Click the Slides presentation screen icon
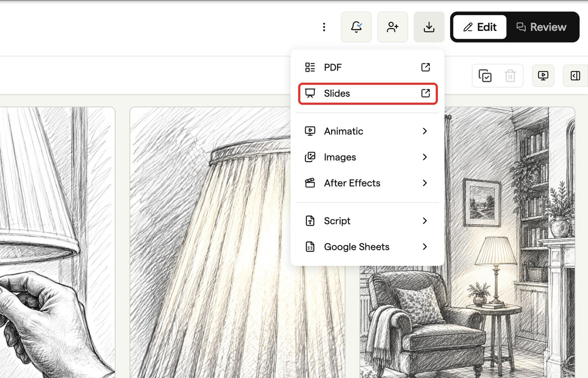Screen dimensions: 588x378 coord(310,93)
